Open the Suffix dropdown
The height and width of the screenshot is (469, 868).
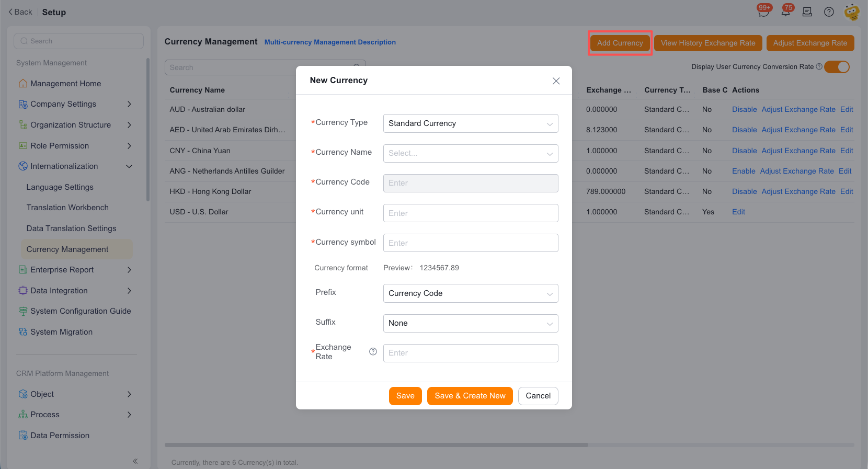point(471,323)
